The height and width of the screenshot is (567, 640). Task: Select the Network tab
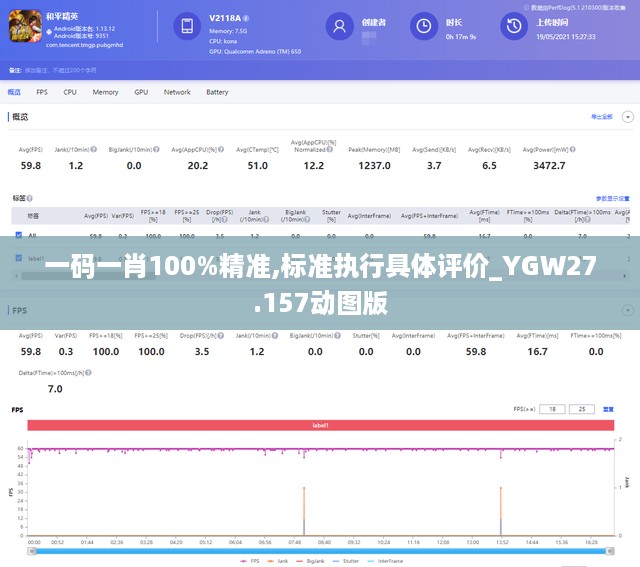click(177, 92)
